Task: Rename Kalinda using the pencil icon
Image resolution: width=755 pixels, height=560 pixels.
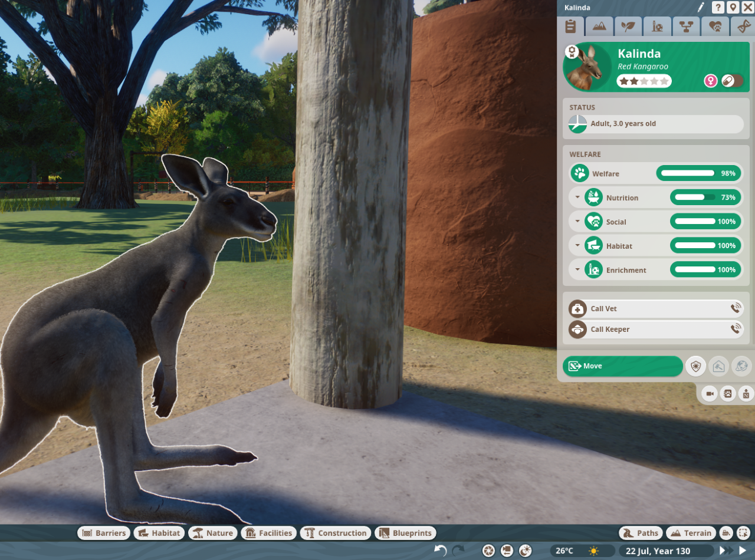Action: click(701, 7)
